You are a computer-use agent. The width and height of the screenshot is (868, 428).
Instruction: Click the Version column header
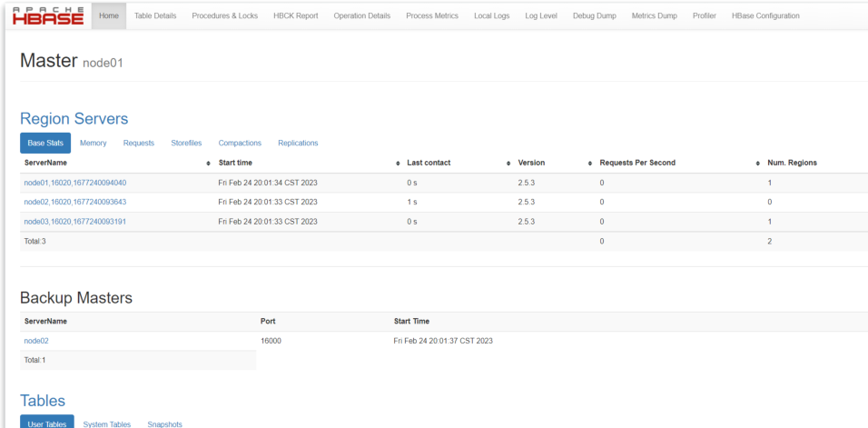(x=531, y=163)
